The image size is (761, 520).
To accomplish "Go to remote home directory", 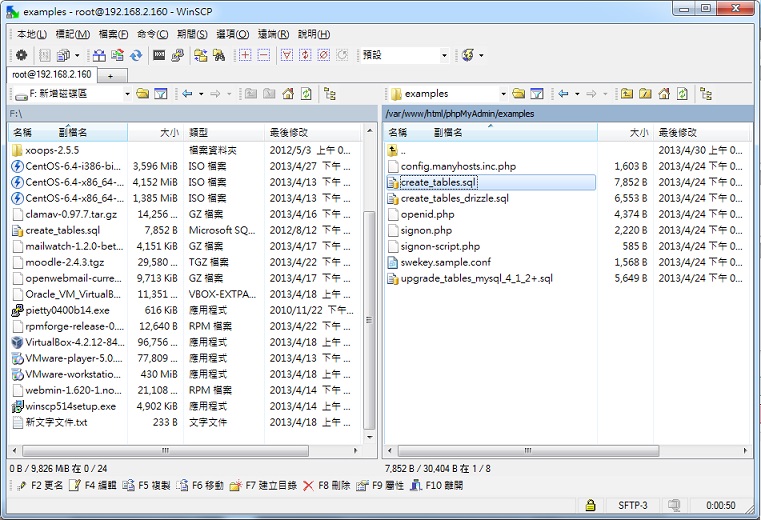I will tap(664, 94).
